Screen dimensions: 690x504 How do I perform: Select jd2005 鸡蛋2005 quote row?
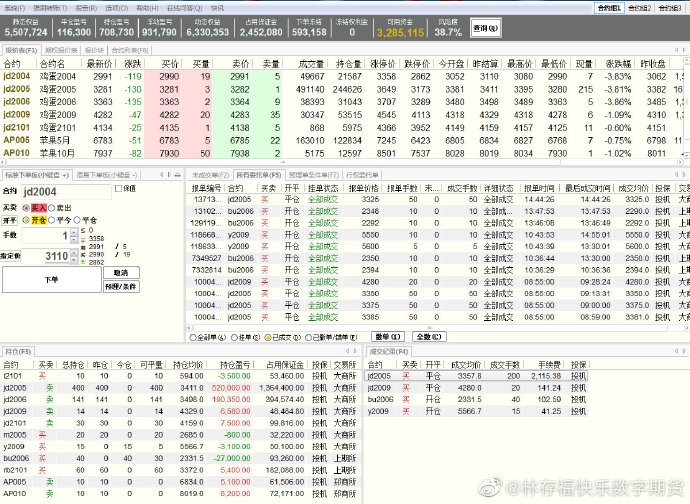[x=339, y=89]
